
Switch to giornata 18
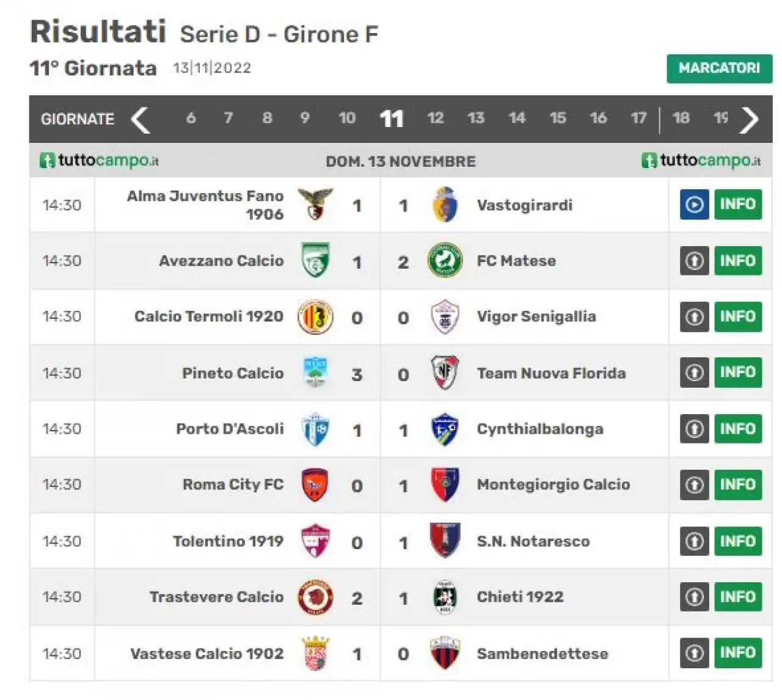point(681,118)
